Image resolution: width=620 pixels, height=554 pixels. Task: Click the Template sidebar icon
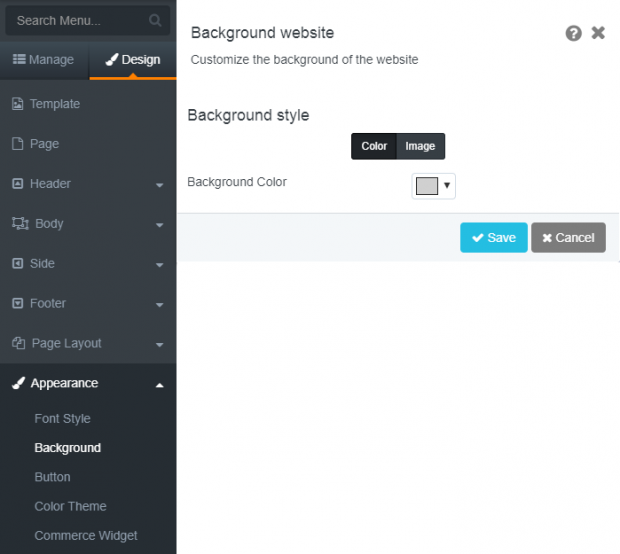point(17,104)
